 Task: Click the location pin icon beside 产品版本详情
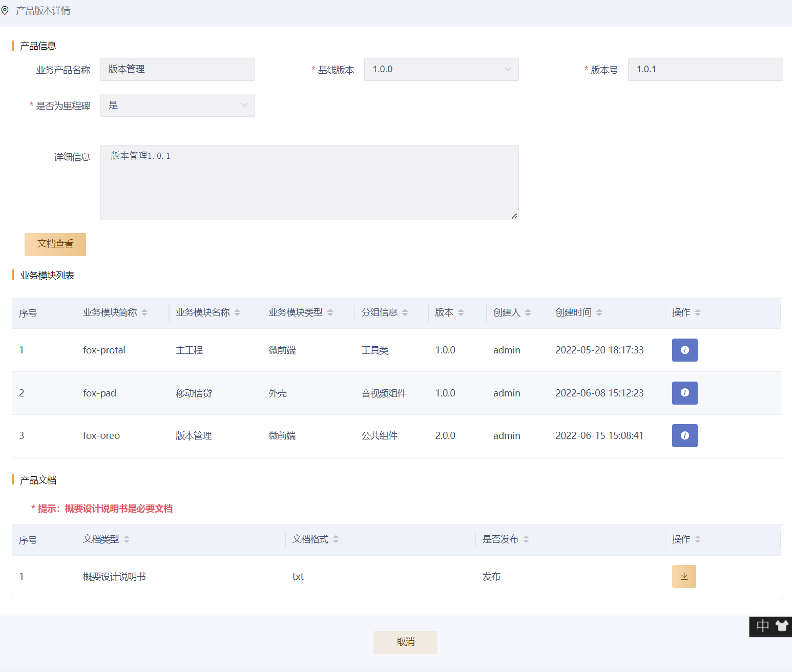coord(5,10)
